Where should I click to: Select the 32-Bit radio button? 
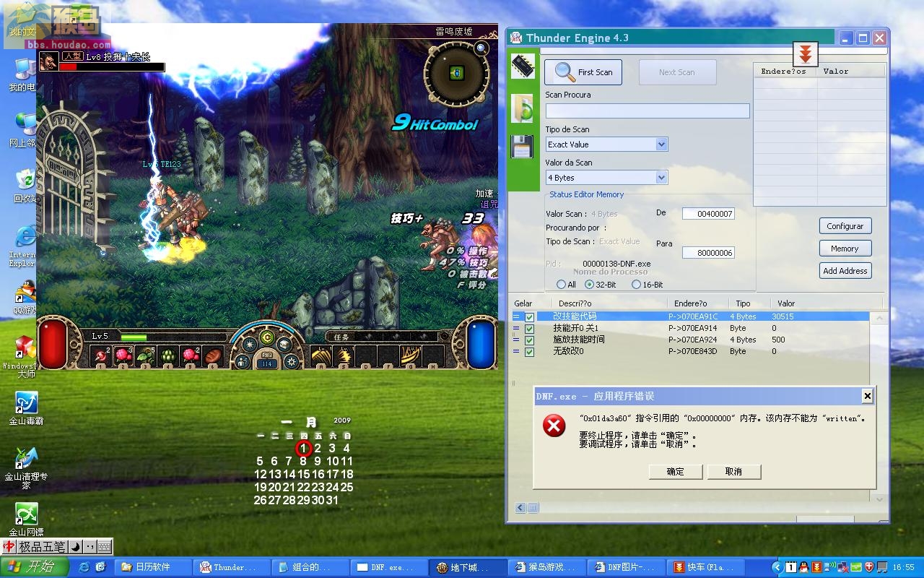pos(590,285)
